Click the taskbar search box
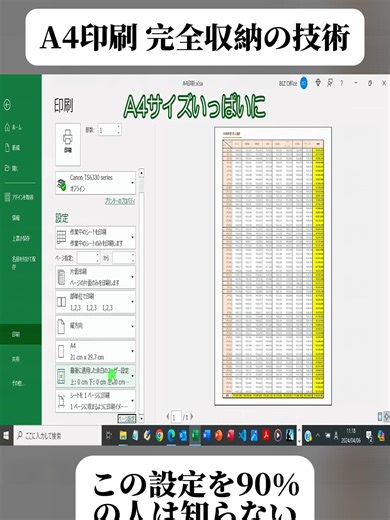The width and height of the screenshot is (390, 520). click(57, 435)
